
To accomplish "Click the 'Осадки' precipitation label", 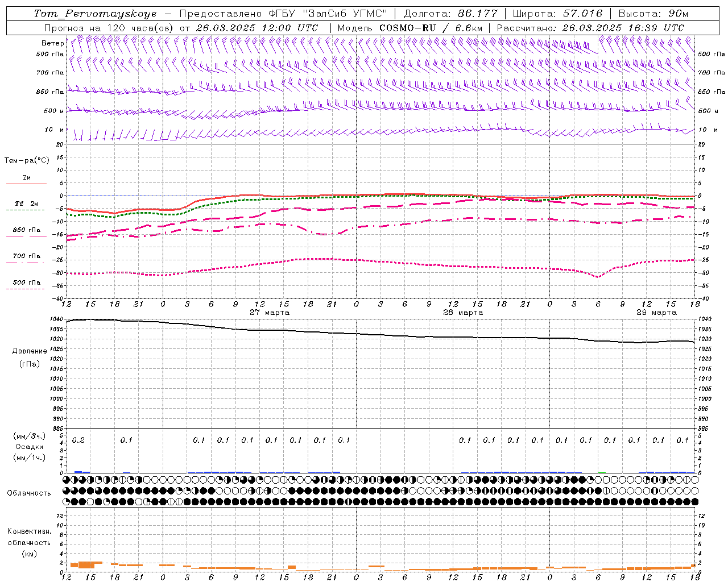I will pyautogui.click(x=30, y=447).
